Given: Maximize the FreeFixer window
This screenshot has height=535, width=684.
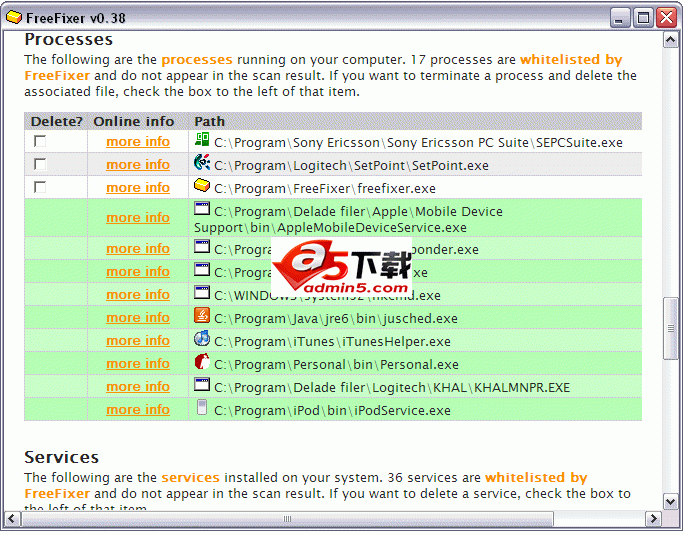Looking at the screenshot, I should [643, 18].
